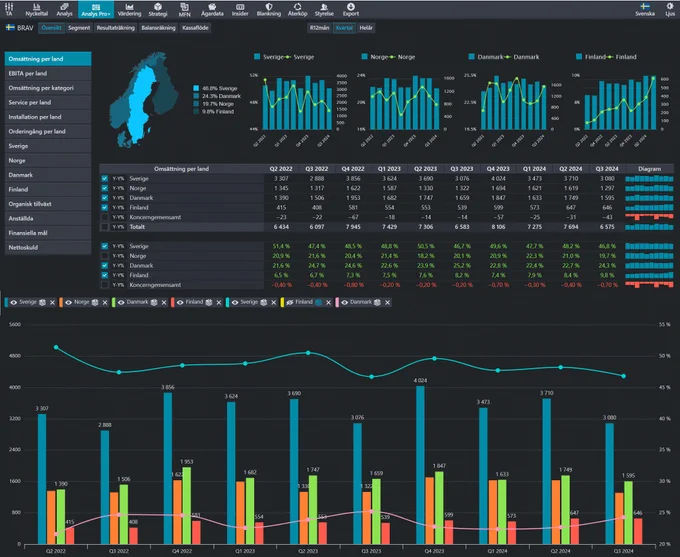Viewport: 680px width, 557px height.
Task: Remove the green Danmark series chip
Action: point(164,302)
